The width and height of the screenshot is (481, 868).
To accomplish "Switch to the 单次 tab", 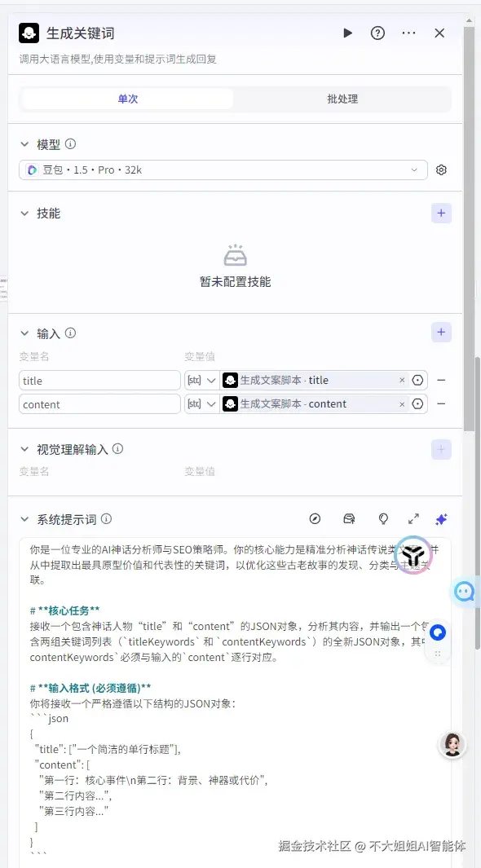I will click(x=128, y=99).
